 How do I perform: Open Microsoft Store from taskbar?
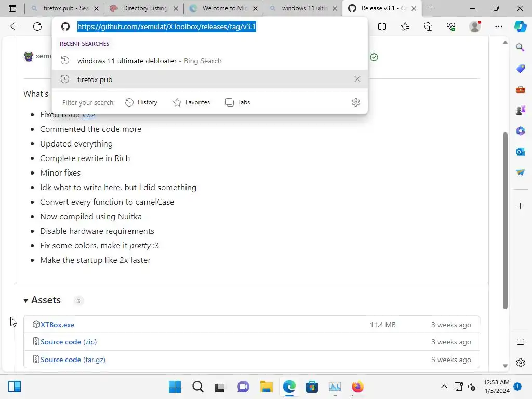click(312, 387)
